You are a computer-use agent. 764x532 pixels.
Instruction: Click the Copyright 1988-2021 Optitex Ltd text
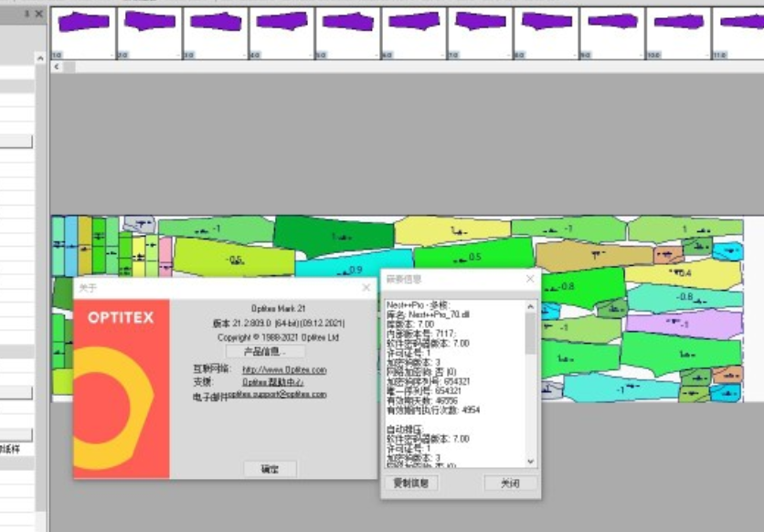pos(278,337)
